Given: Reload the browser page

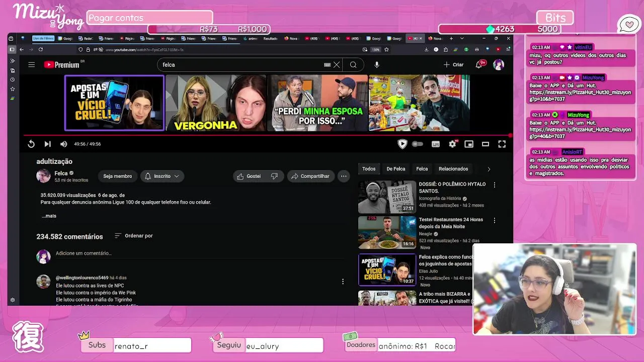Looking at the screenshot, I should pos(41,49).
